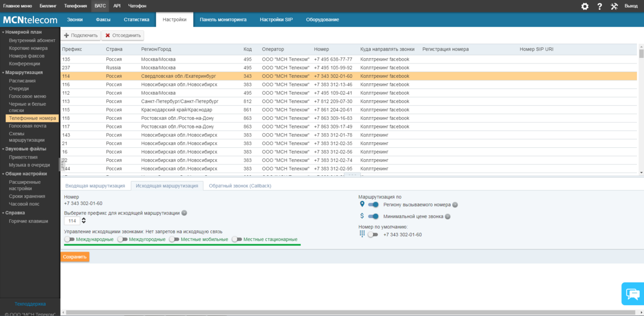Viewport: 644px width, 316px height.
Task: Open the Биллинг menu
Action: [48, 6]
